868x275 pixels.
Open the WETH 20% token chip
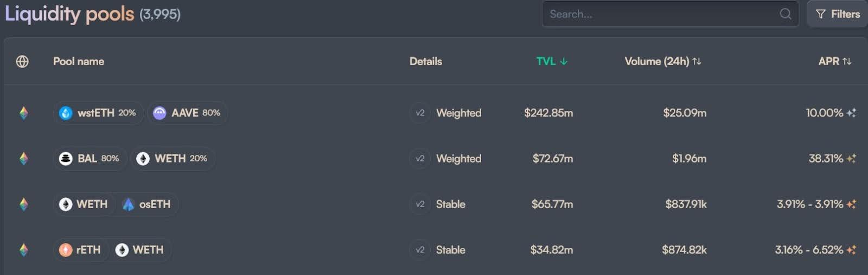[173, 159]
